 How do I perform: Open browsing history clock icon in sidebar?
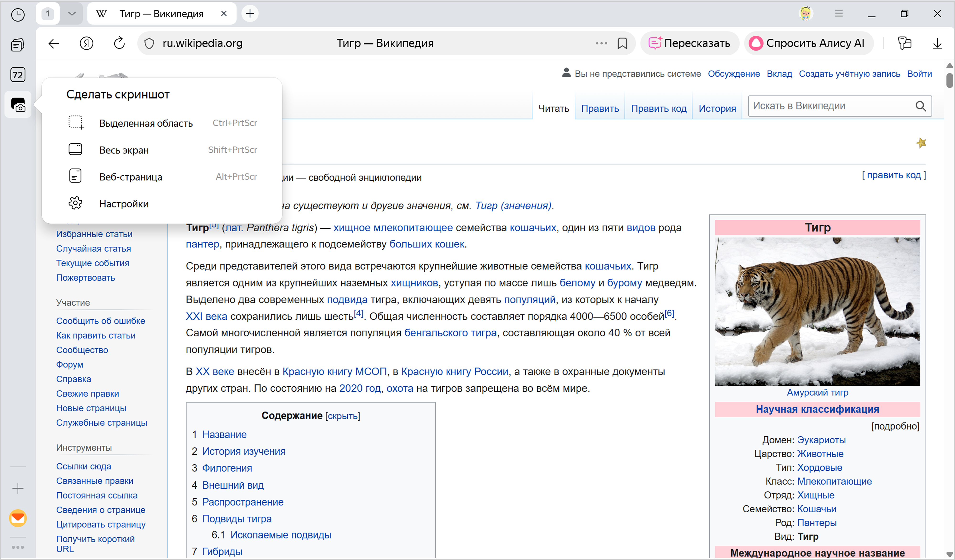point(18,14)
